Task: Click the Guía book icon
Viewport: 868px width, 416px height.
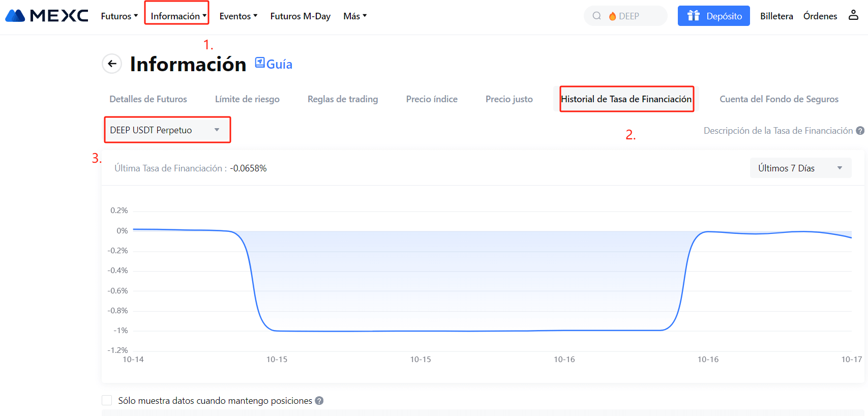Action: (260, 63)
